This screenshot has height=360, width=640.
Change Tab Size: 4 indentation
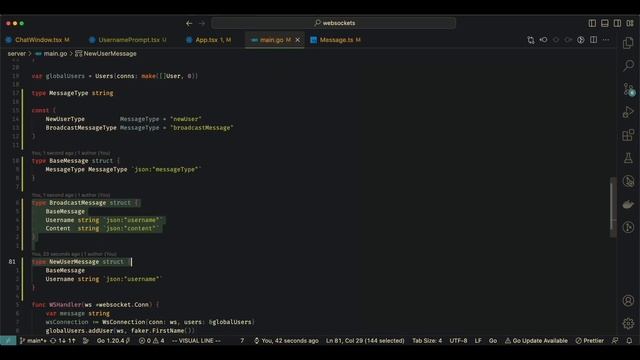pos(427,340)
